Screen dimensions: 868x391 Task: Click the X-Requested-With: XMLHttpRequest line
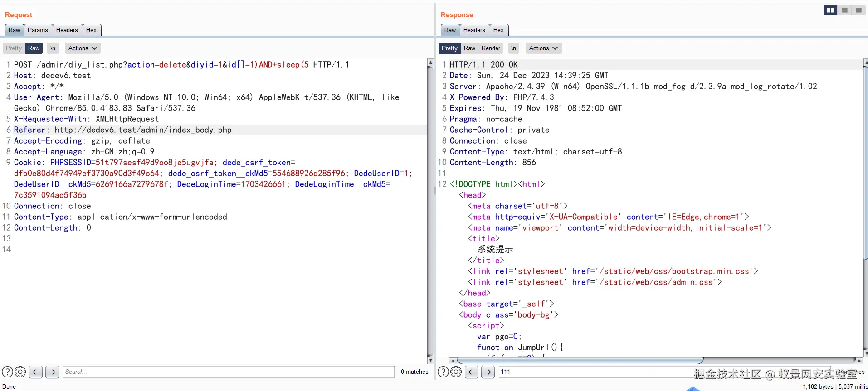(x=86, y=119)
